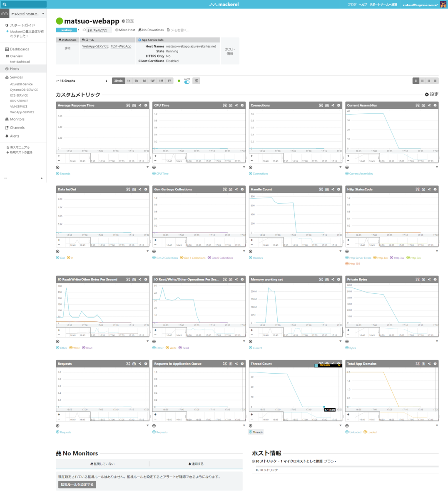Zoom in on Average Response Time timeline
Viewport: 448px width, 500px height.
click(59, 156)
